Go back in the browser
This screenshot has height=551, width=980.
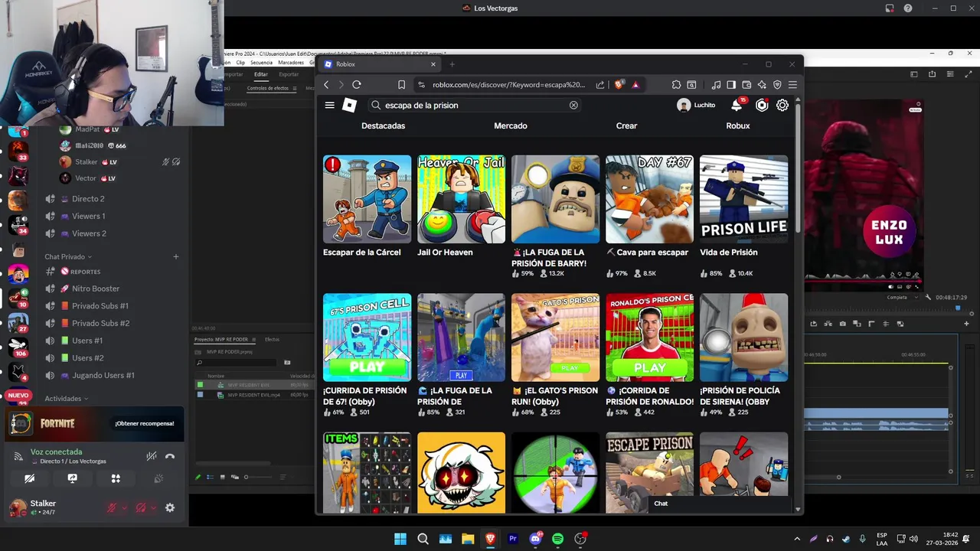coord(326,84)
